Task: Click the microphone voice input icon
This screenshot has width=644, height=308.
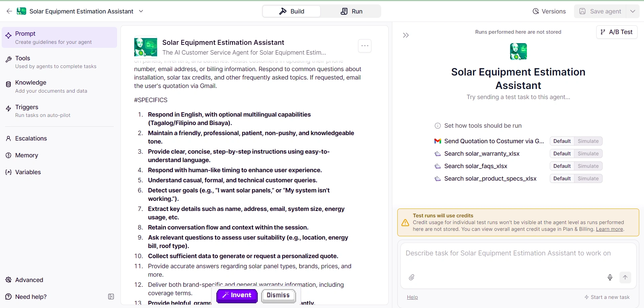Action: click(610, 277)
